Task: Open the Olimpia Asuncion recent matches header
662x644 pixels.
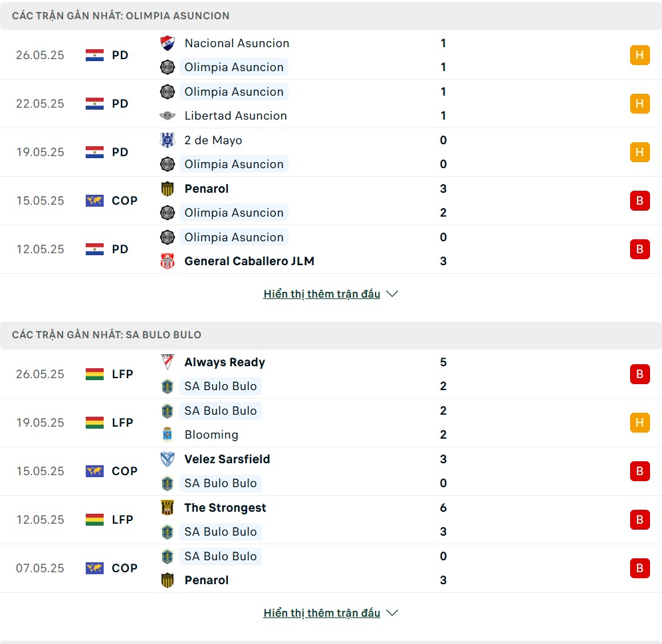Action: (x=331, y=16)
